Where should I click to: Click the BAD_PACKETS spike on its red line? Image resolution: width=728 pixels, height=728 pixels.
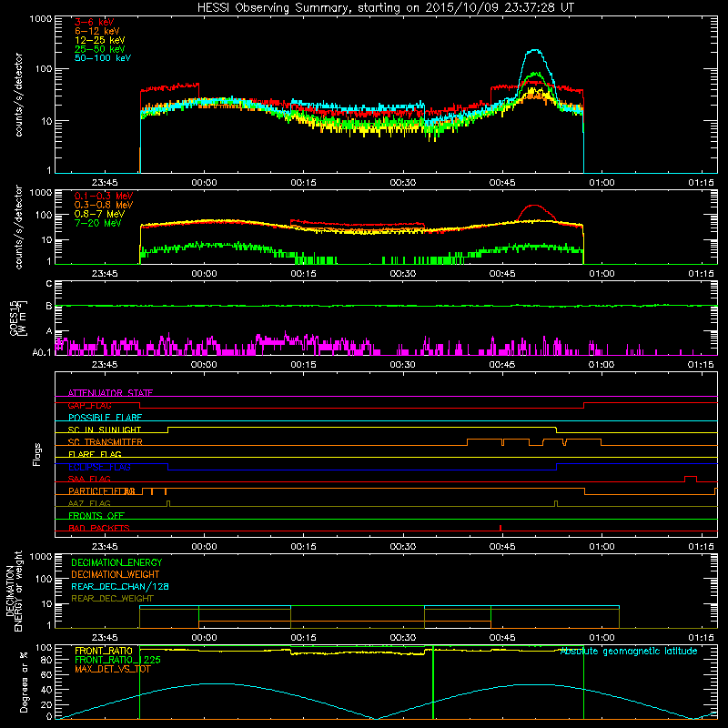click(500, 528)
